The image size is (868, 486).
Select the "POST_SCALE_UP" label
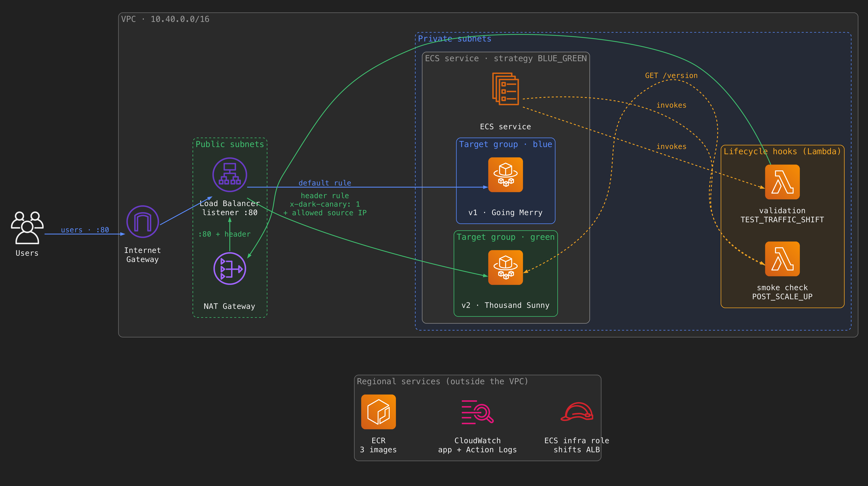[x=782, y=296]
